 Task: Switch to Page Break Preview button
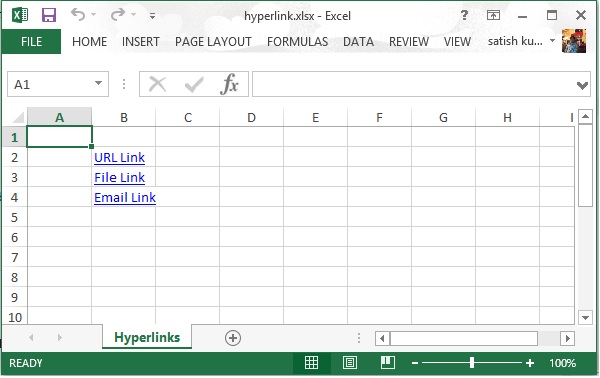(x=388, y=363)
